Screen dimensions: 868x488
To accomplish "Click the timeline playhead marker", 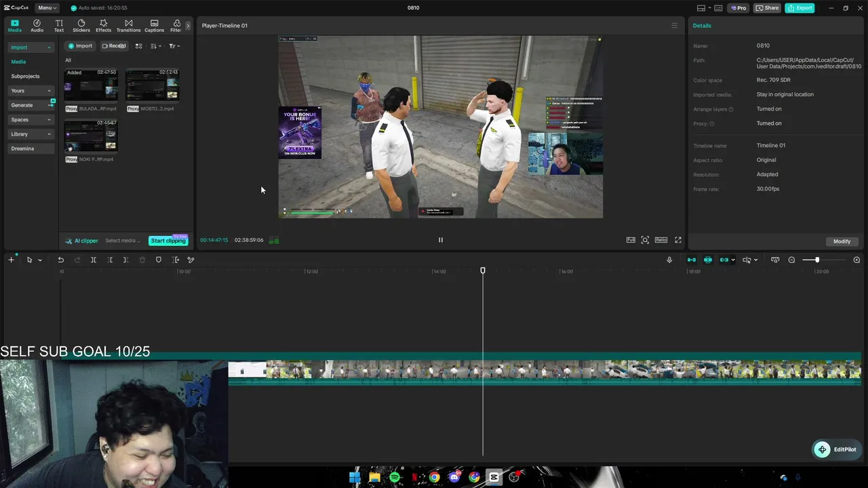I will [x=483, y=270].
